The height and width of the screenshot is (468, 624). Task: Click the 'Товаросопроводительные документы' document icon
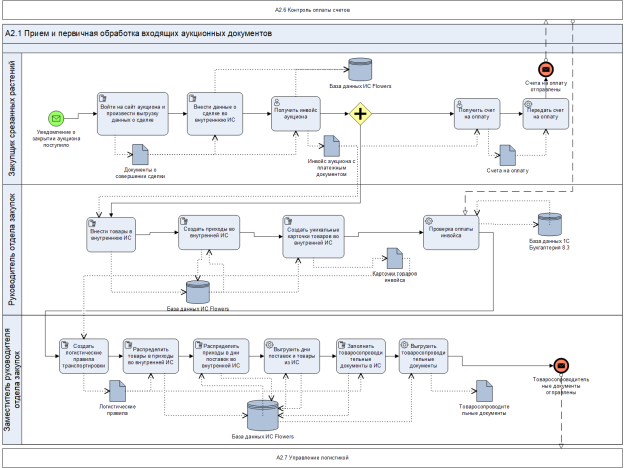click(484, 391)
